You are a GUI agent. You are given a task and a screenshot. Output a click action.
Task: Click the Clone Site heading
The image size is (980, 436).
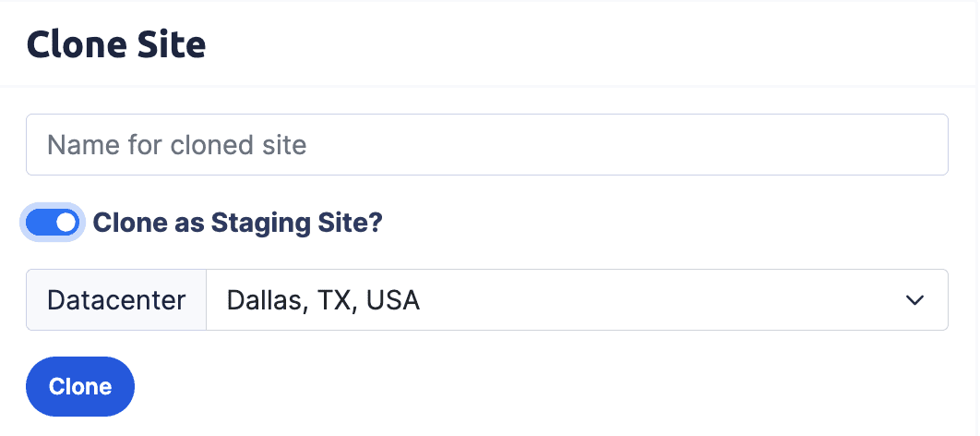pyautogui.click(x=116, y=44)
